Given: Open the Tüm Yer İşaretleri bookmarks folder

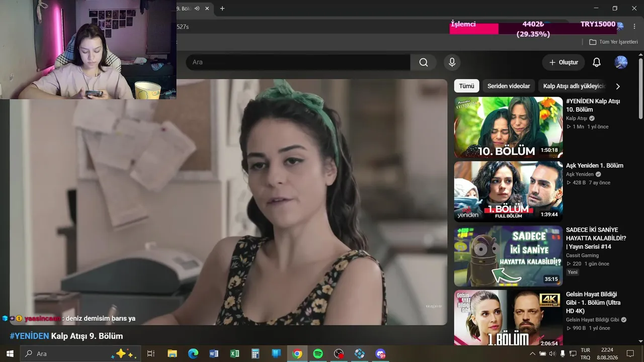Looking at the screenshot, I should click(613, 42).
